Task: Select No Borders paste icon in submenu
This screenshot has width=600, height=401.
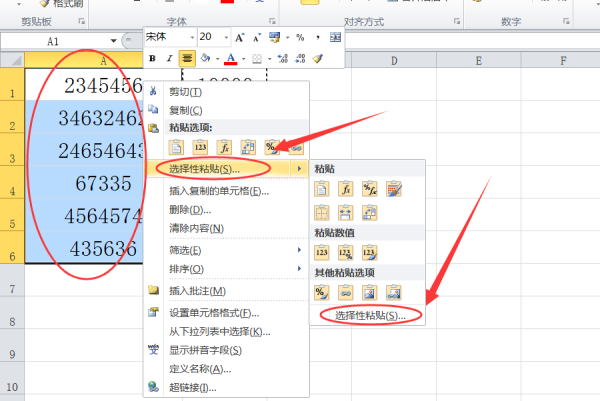Action: (321, 213)
